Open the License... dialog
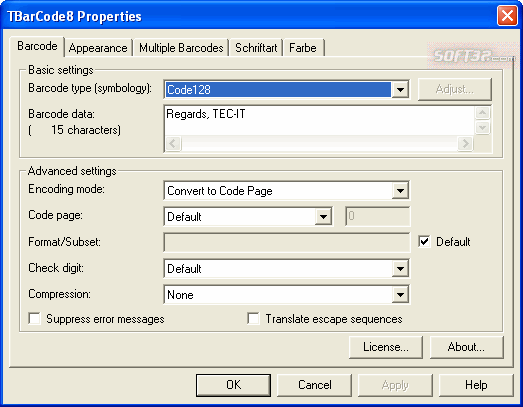Viewport: 523px width, 407px height. [x=386, y=347]
